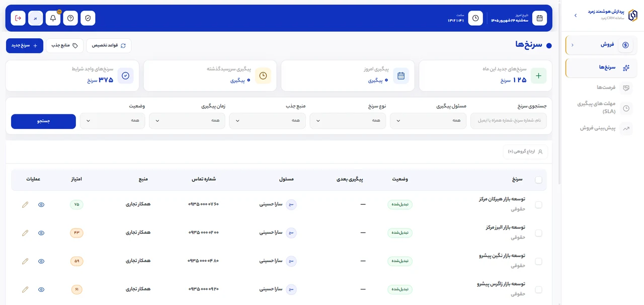Click the calendar icon on پیگیری امروز card
The image size is (644, 305).
[401, 75]
